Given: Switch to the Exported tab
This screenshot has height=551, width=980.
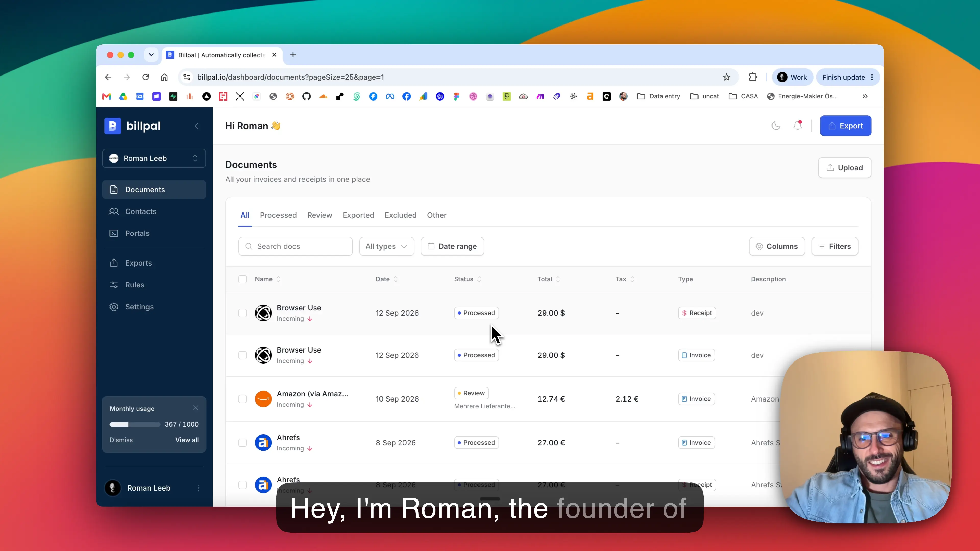Looking at the screenshot, I should click(358, 215).
